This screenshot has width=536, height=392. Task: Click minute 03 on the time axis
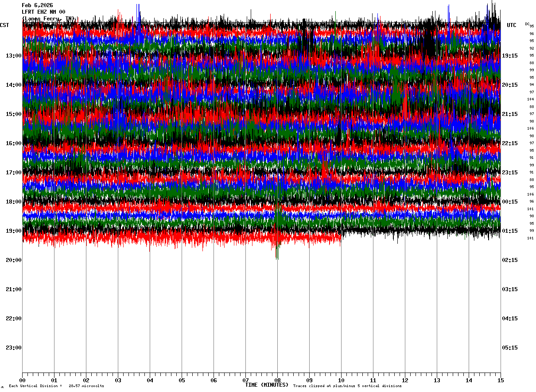point(118,380)
